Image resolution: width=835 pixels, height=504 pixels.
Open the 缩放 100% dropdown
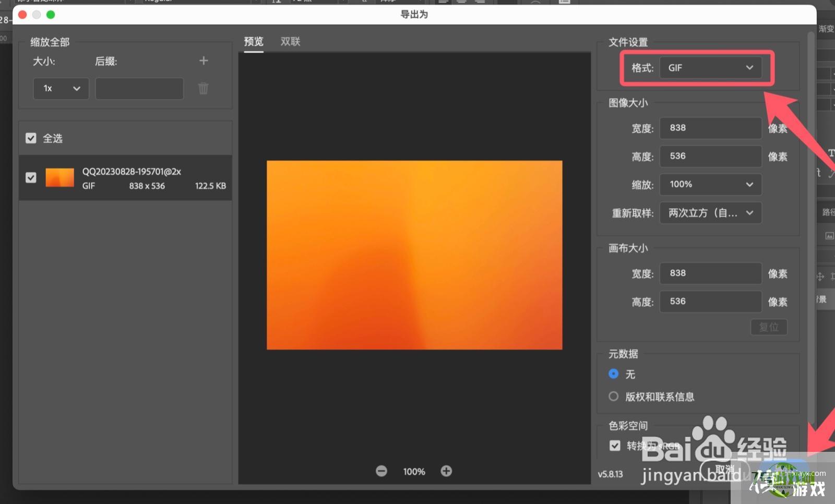tap(710, 184)
